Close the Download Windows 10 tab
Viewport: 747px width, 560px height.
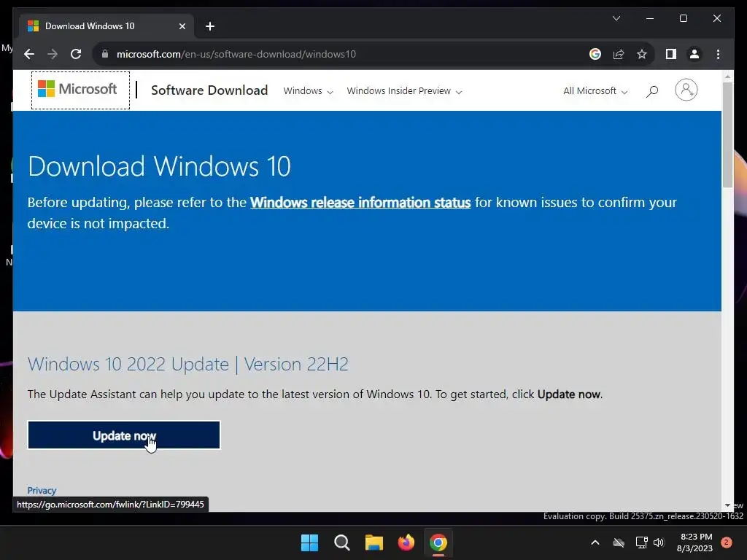click(x=182, y=26)
